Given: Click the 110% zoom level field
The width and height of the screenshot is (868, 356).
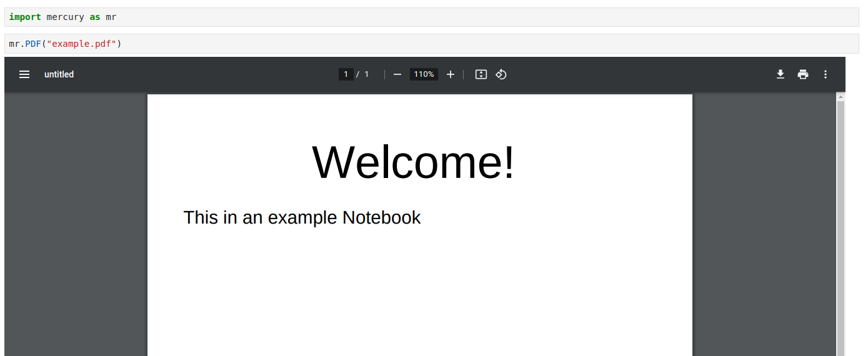Looking at the screenshot, I should (x=424, y=74).
